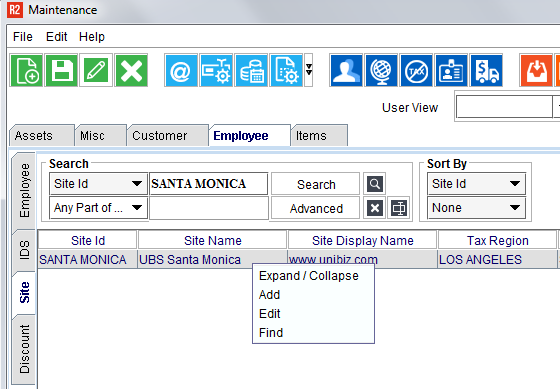Open the File menu
The image size is (560, 389).
pos(22,36)
